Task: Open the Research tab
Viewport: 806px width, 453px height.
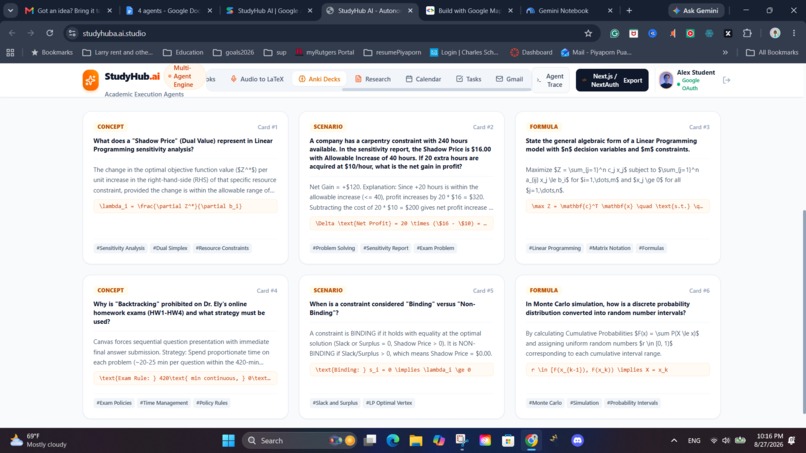Action: tap(373, 79)
